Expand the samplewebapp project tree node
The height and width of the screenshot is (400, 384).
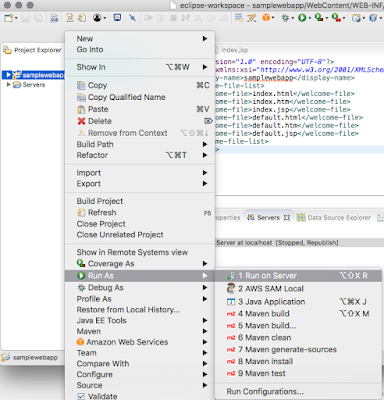click(9, 75)
